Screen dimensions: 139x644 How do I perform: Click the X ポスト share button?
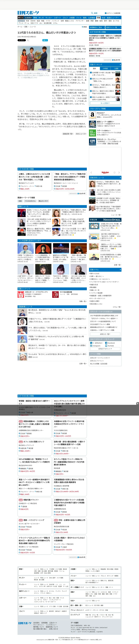22,40
